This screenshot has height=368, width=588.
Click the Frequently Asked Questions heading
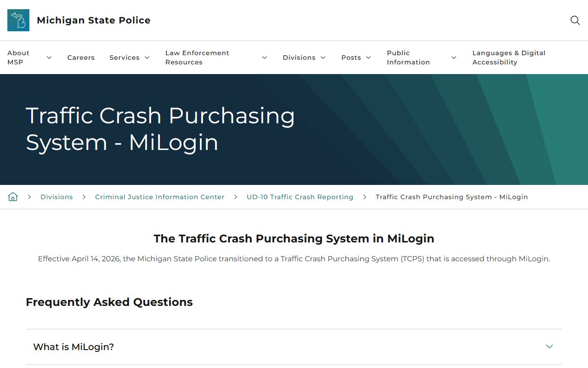point(109,302)
